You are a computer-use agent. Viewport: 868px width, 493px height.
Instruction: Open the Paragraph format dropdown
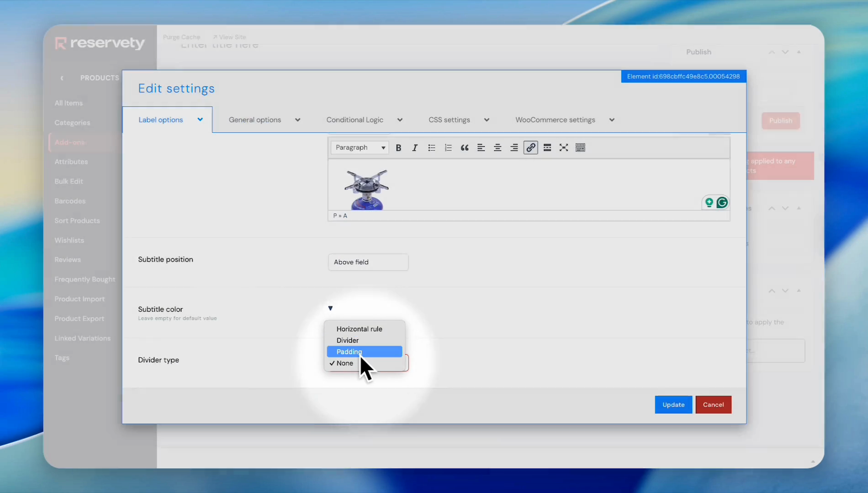[x=360, y=148]
